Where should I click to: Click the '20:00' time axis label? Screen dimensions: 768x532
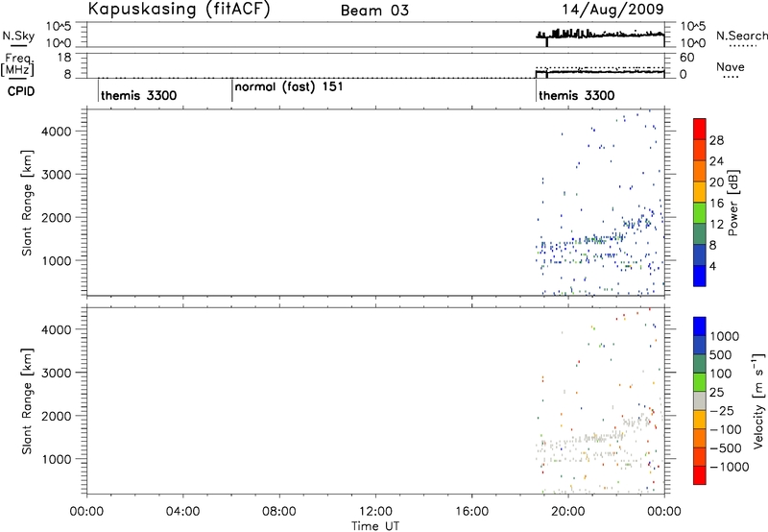coord(568,512)
